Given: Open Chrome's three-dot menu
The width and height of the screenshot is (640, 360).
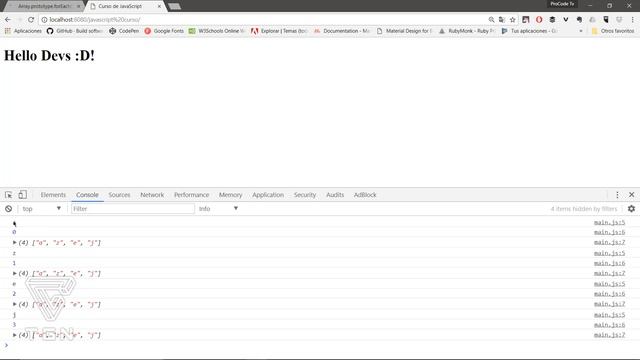Looking at the screenshot, I should [x=633, y=20].
